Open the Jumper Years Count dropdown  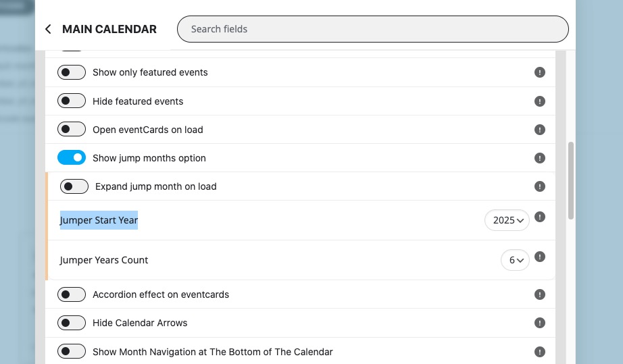[515, 260]
